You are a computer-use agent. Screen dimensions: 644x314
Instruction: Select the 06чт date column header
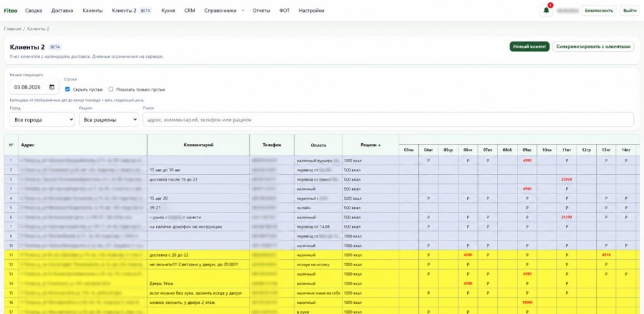click(468, 151)
